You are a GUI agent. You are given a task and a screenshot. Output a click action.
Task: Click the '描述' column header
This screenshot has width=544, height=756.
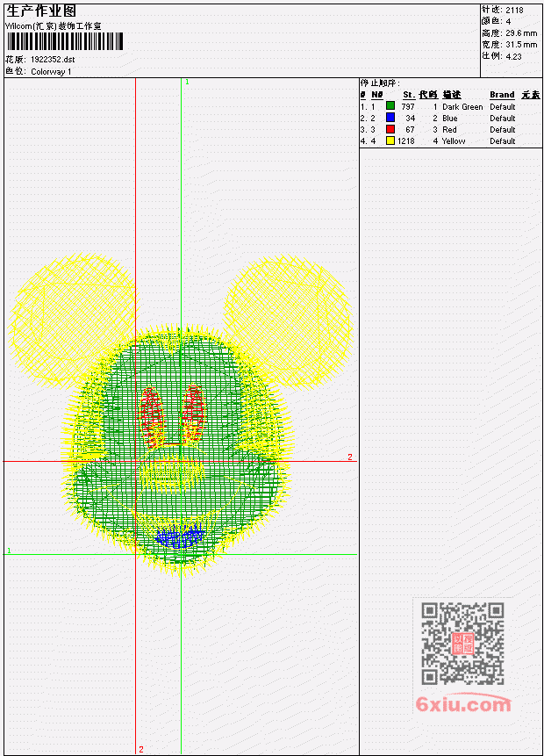pos(452,95)
